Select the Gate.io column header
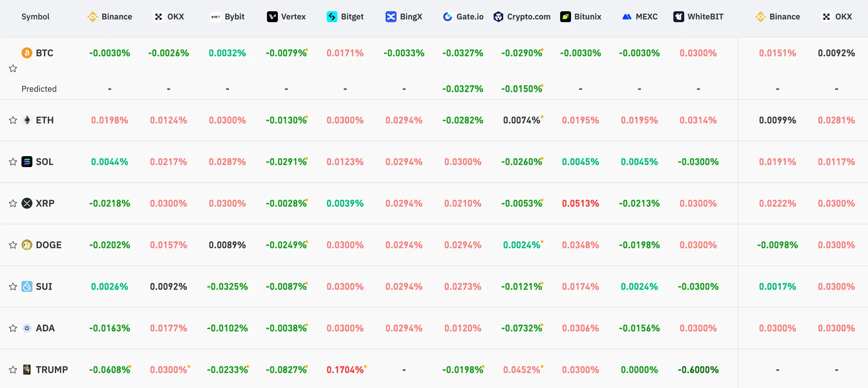This screenshot has width=868, height=388. (463, 17)
